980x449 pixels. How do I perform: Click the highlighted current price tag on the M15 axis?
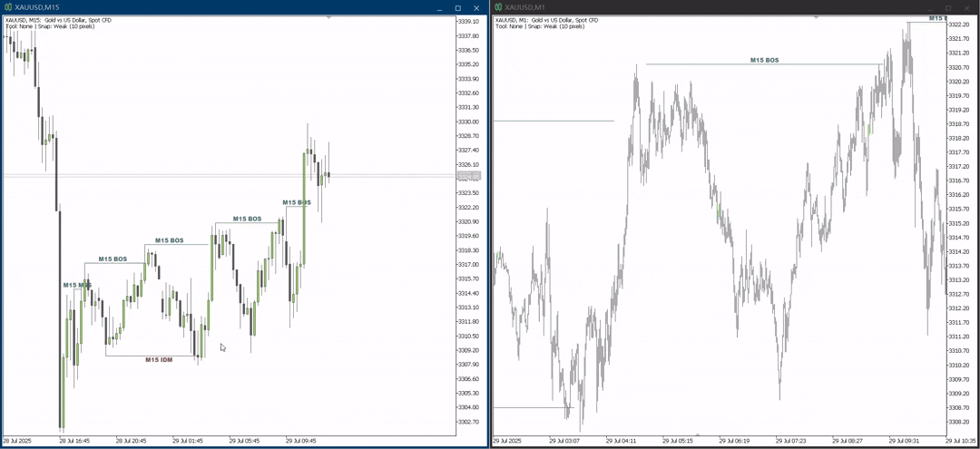click(x=468, y=177)
